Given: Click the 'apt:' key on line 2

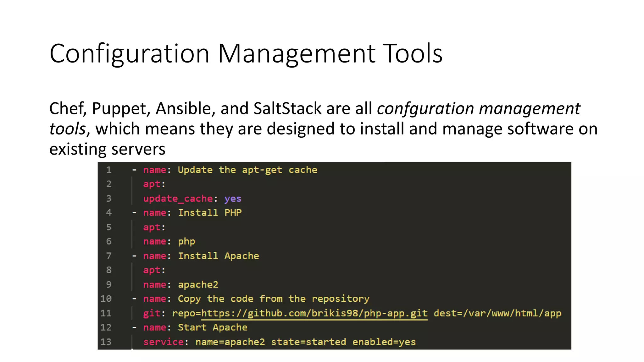Looking at the screenshot, I should tap(154, 184).
